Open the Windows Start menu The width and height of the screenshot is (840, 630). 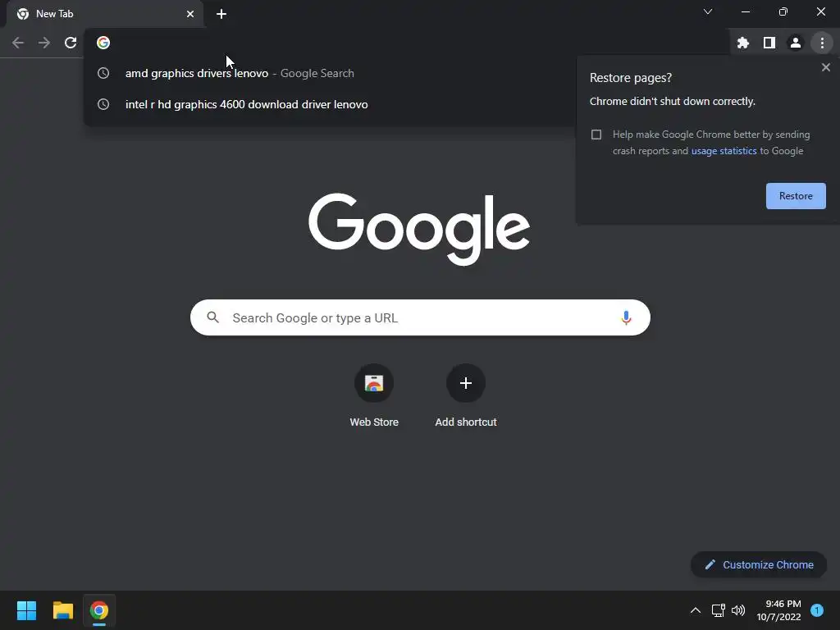(x=27, y=610)
